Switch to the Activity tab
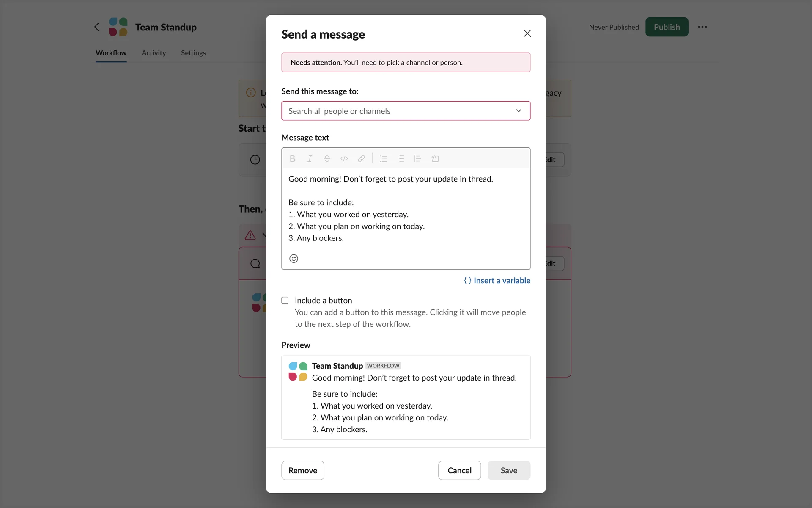Image resolution: width=812 pixels, height=508 pixels. [x=154, y=53]
